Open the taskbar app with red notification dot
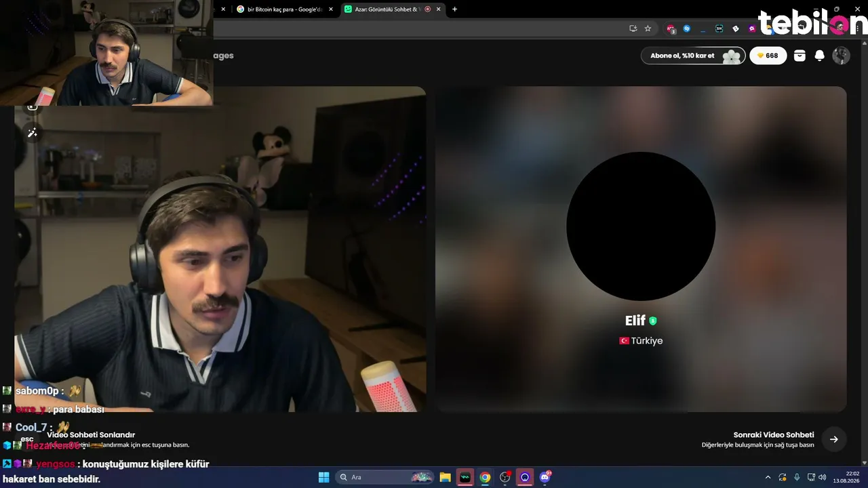Image resolution: width=868 pixels, height=488 pixels. (505, 477)
